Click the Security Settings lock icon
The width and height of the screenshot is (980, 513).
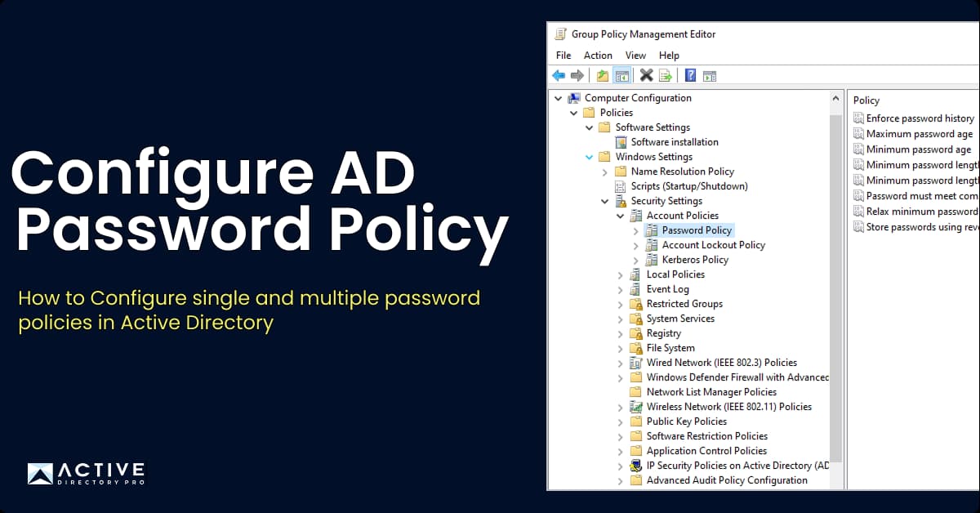(x=621, y=201)
